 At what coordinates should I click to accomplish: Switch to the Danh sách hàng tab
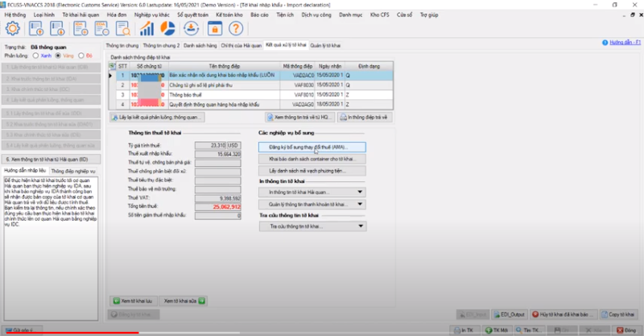[199, 45]
